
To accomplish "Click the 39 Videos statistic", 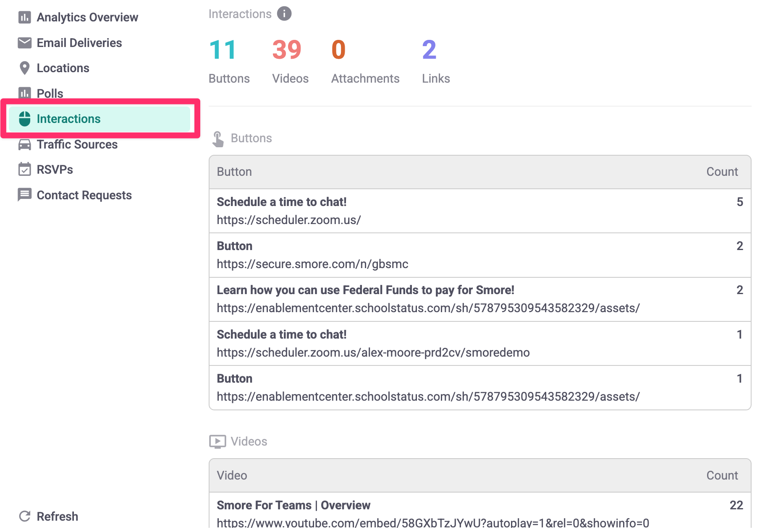I will click(290, 60).
